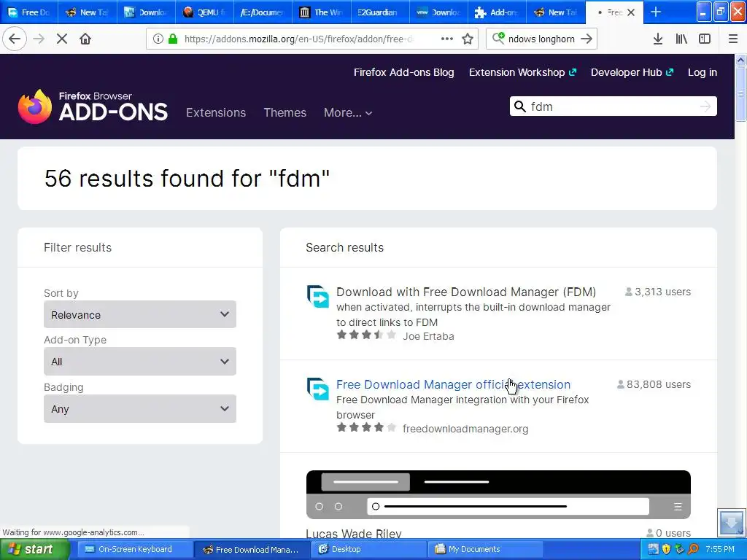Switch to Free Download Mana... taskbar item
Screen dimensions: 747x560
tap(252, 549)
